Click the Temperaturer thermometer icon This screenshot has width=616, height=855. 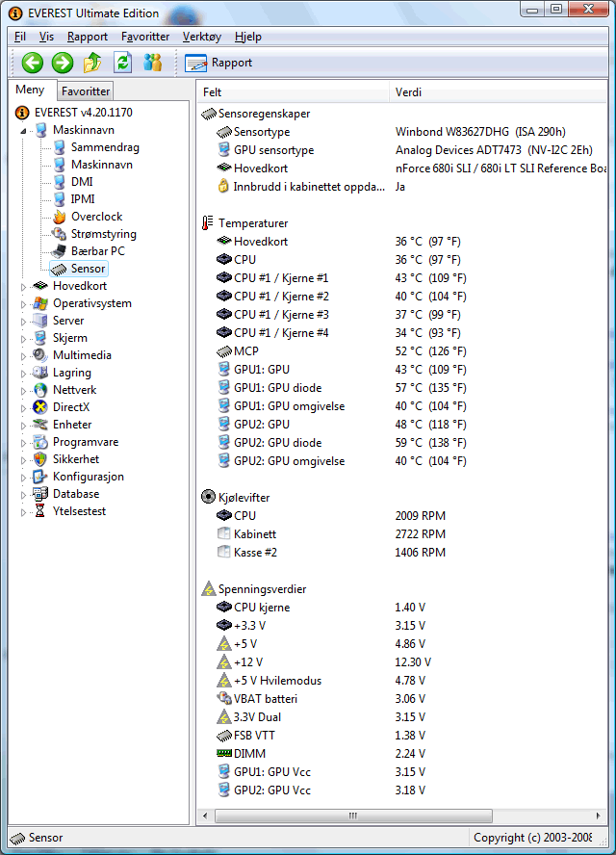pos(208,223)
